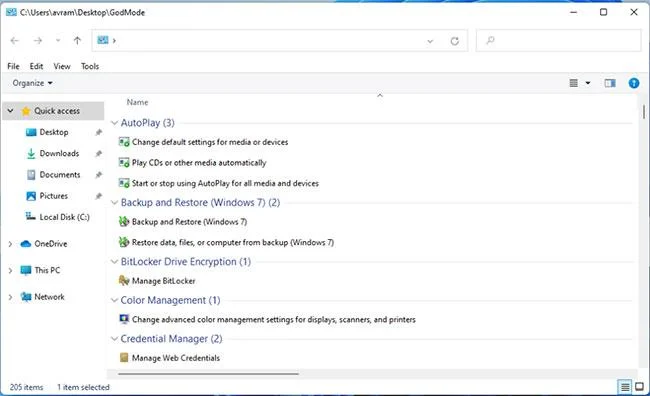Collapse Backup and Restore (Windows 7) group
Image resolution: width=650 pixels, height=396 pixels.
pyautogui.click(x=114, y=203)
